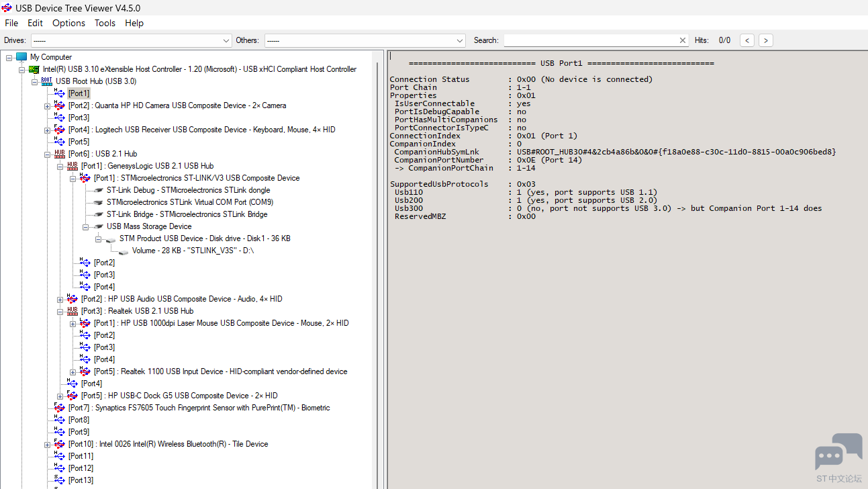
Task: Click the empty Port8 USB icon
Action: [x=59, y=420]
